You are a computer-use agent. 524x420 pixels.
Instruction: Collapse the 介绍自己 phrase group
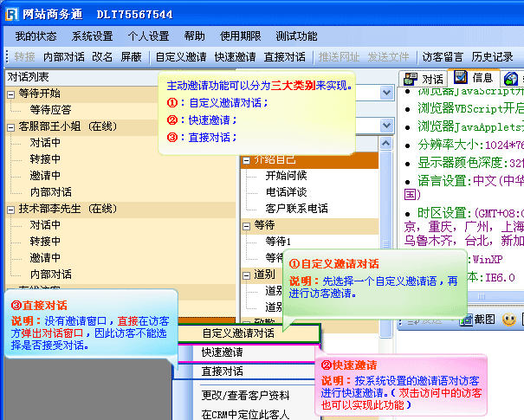tap(246, 159)
